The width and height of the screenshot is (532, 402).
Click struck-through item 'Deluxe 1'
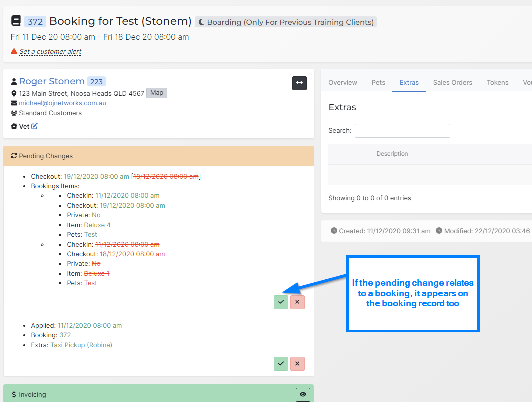[97, 274]
